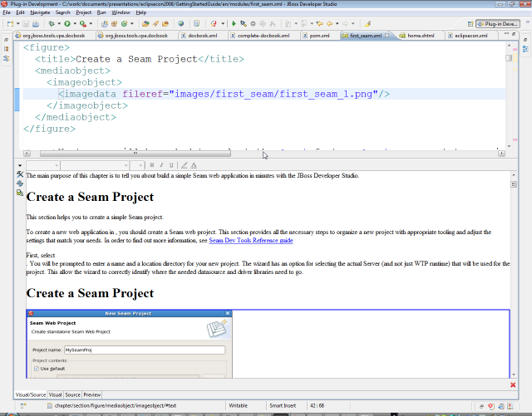Open the Window menu
This screenshot has height=416, width=532.
pos(121,12)
